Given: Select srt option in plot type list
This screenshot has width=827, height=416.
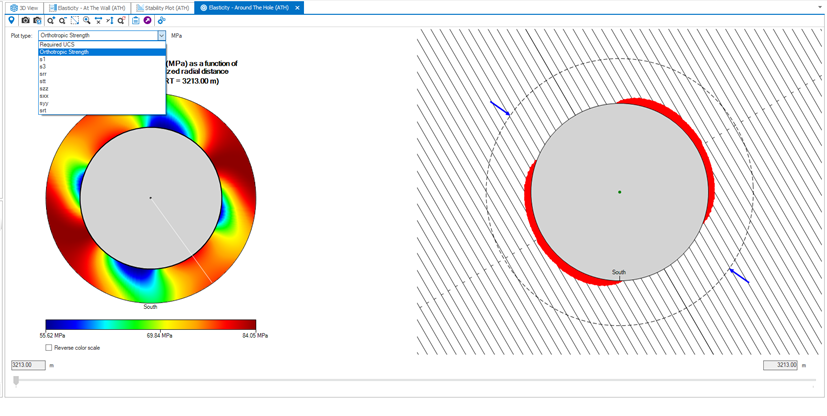Looking at the screenshot, I should point(43,110).
